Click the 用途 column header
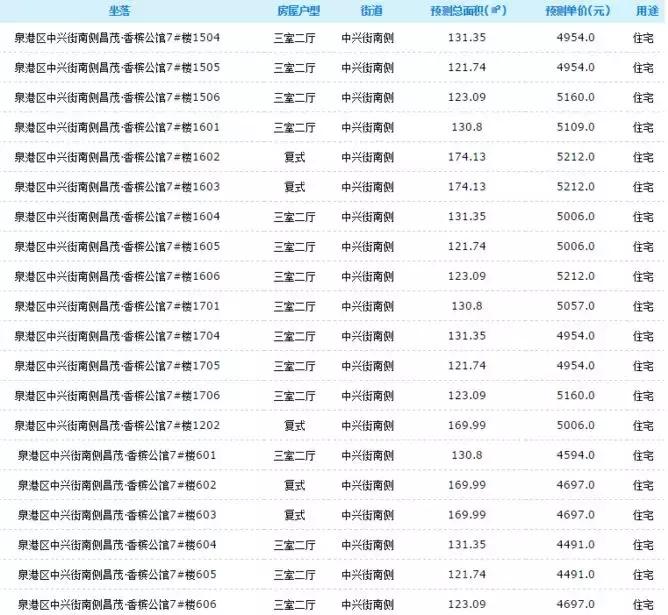668x615 pixels. [648, 11]
